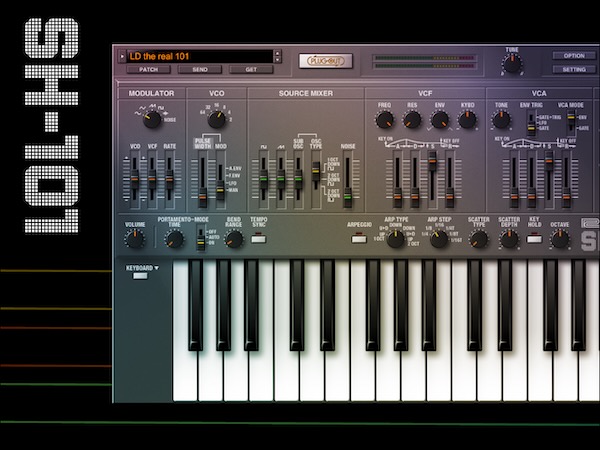Open the OPTION menu
The height and width of the screenshot is (450, 600).
click(574, 56)
